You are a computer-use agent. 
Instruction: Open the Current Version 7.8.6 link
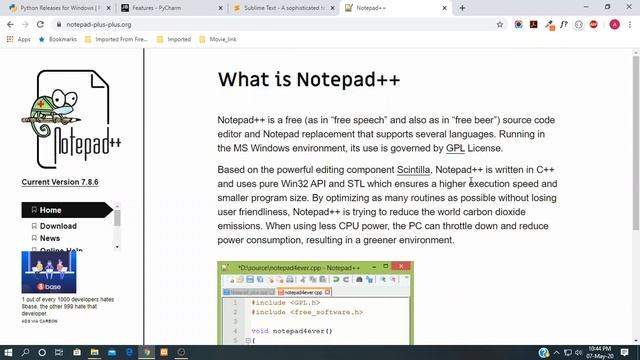60,182
